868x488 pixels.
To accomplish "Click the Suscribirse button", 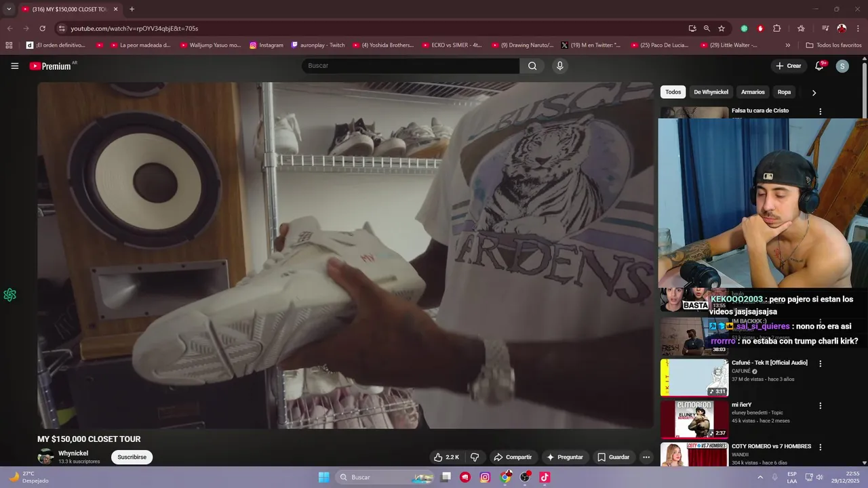I will [x=132, y=457].
